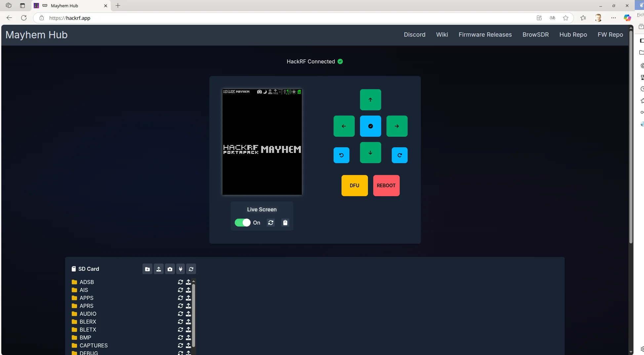
Task: Refresh the APRS folder
Action: 181,306
